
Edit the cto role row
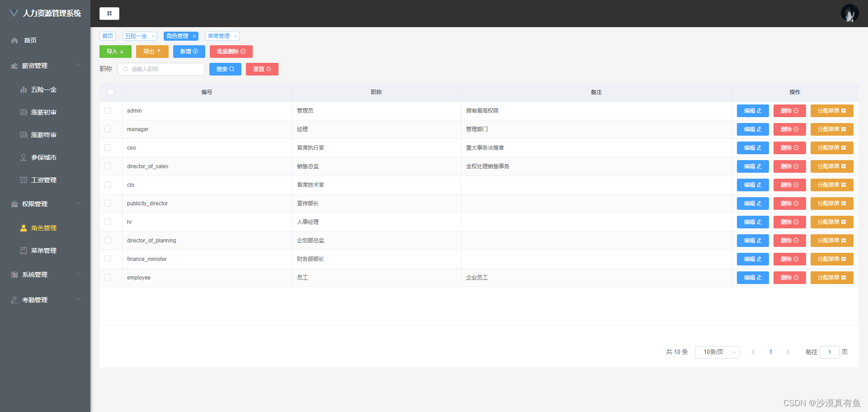tap(753, 185)
